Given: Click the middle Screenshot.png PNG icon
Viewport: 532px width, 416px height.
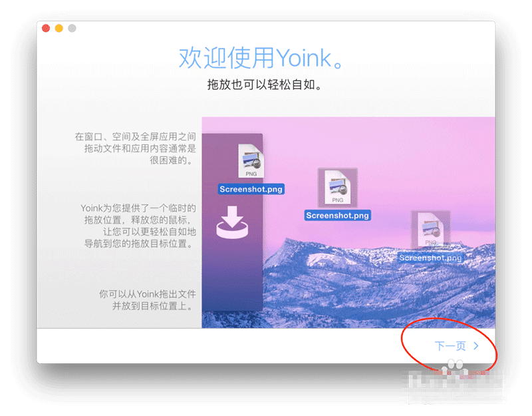Looking at the screenshot, I should [337, 187].
